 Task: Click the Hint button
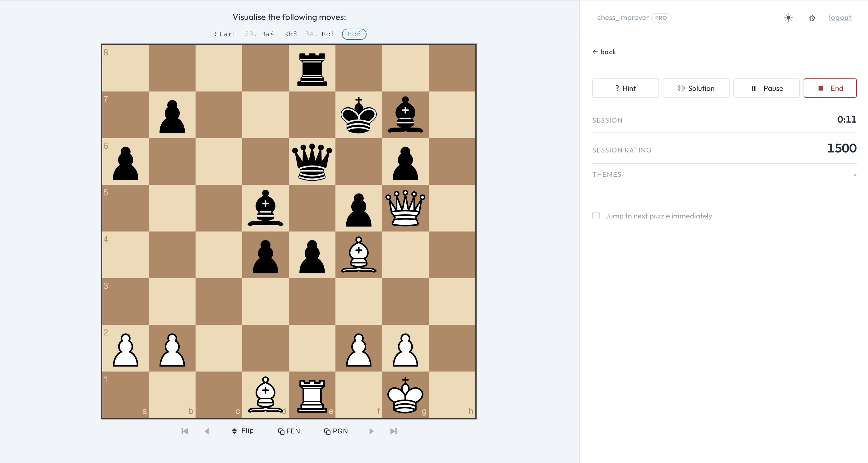(x=625, y=88)
